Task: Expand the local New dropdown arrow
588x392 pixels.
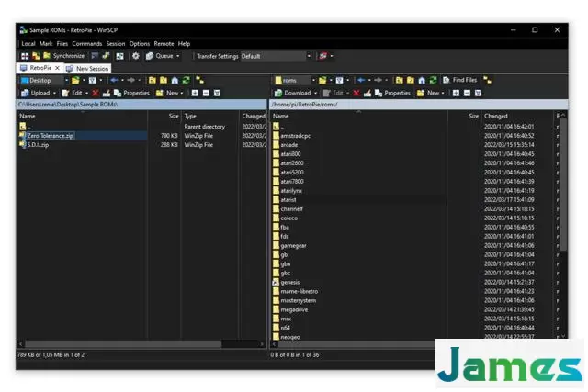Action: coord(182,93)
